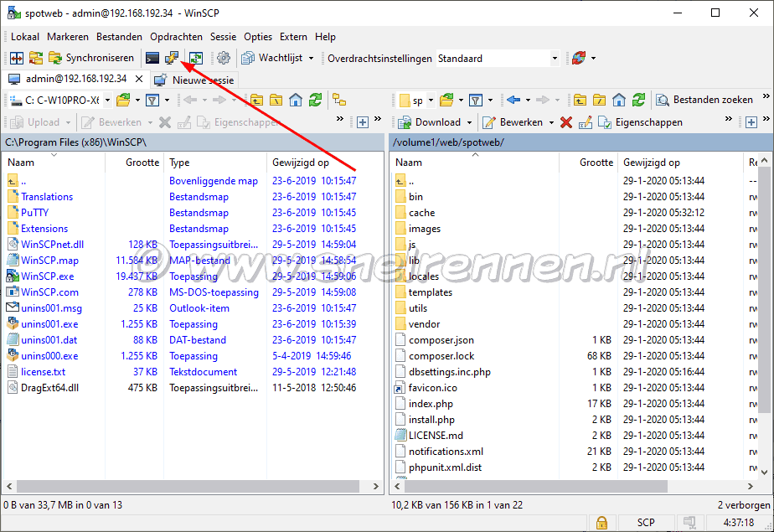Viewport: 774px width, 532px height.
Task: Refresh the local panel
Action: tap(316, 101)
